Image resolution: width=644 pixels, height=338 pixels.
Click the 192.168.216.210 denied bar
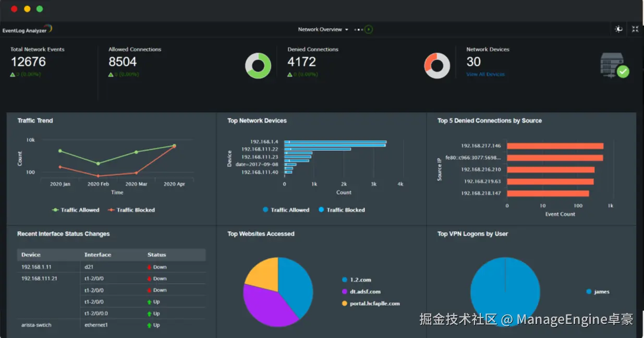pos(551,170)
